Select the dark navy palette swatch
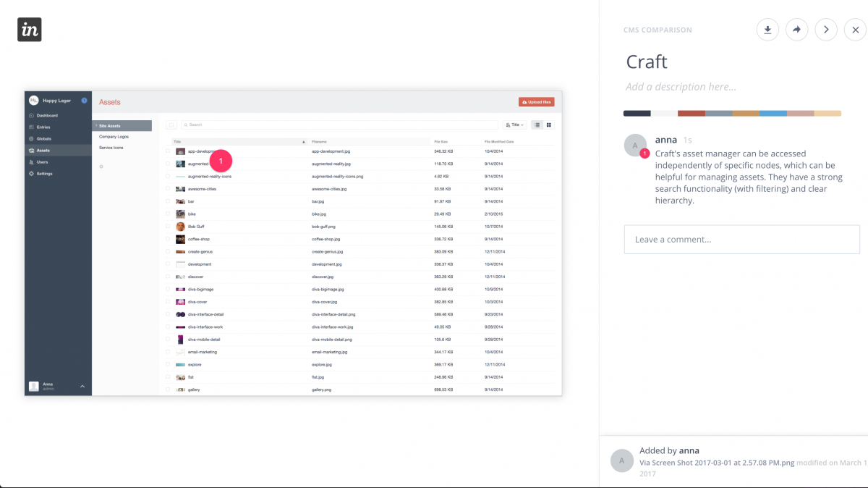The width and height of the screenshot is (868, 488). point(637,114)
